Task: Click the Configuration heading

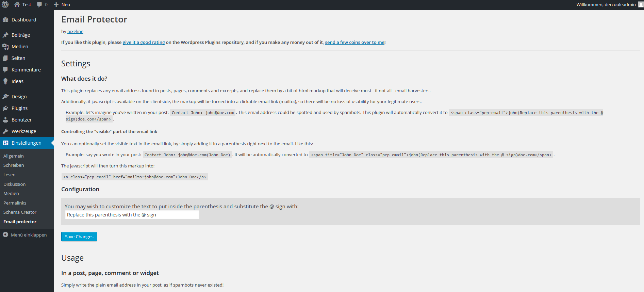Action: pos(80,189)
